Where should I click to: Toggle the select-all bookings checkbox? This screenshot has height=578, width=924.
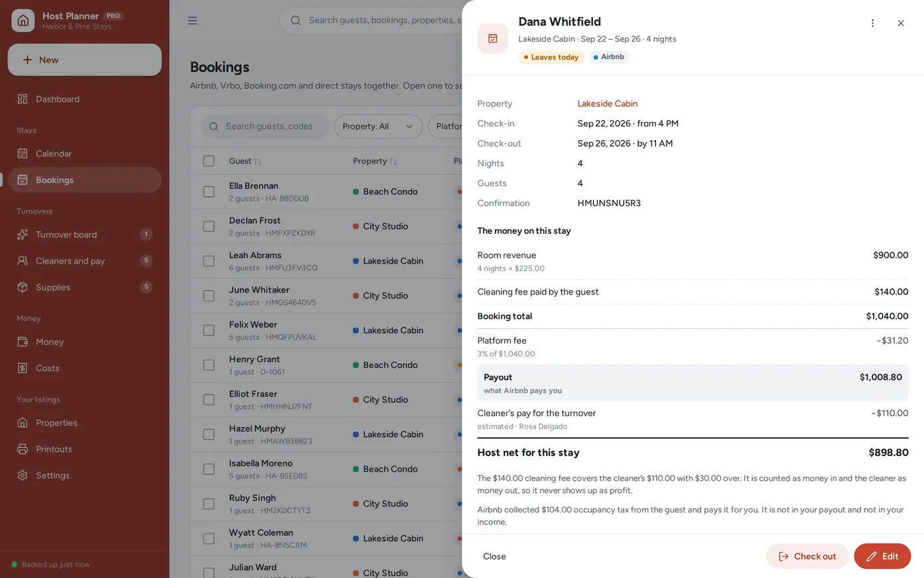tap(209, 161)
